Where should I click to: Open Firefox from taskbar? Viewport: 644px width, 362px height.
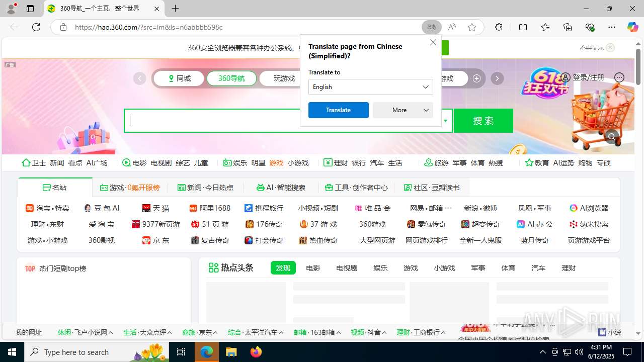pyautogui.click(x=256, y=352)
